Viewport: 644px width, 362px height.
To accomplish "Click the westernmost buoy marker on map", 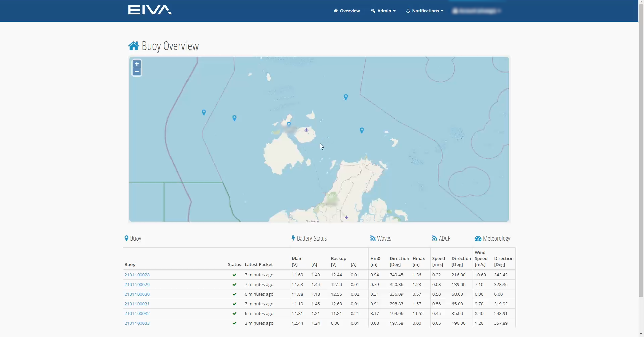I will click(204, 112).
